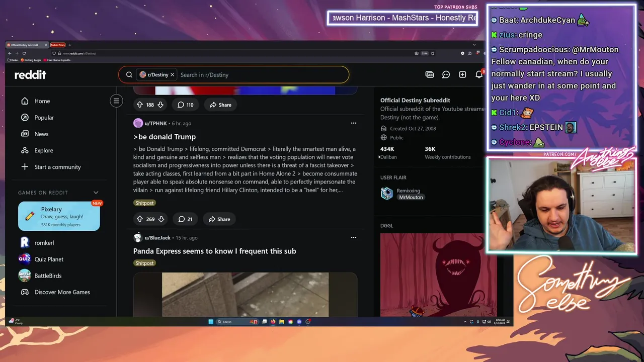The image size is (644, 362).
Task: Open the Reddit logo home link
Action: [x=30, y=74]
